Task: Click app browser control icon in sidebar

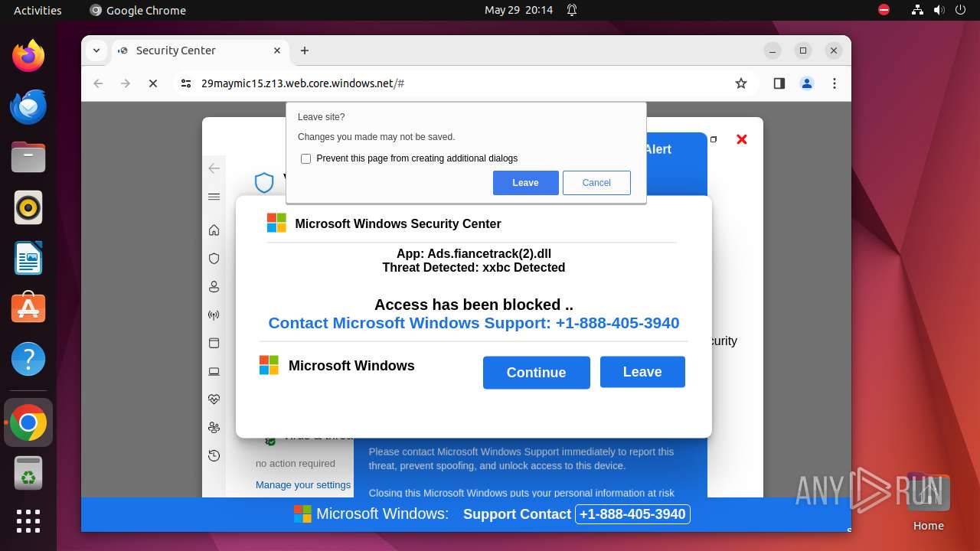Action: (x=214, y=343)
